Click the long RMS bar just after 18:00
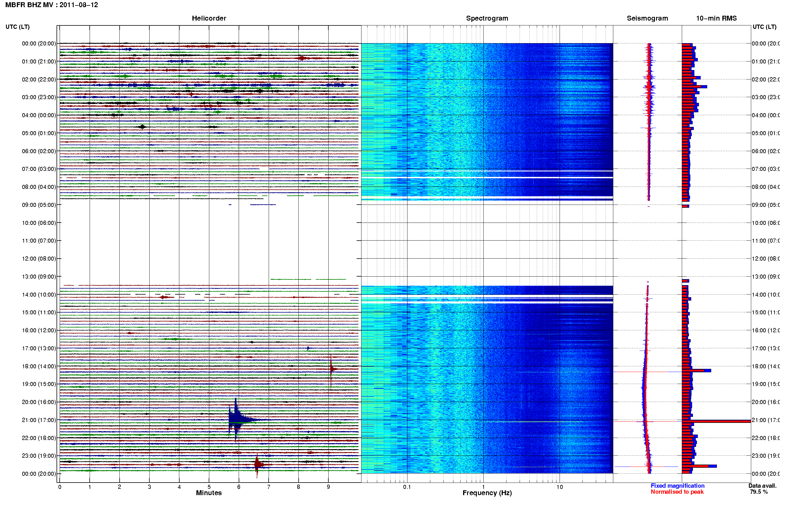812x508 pixels. coord(696,371)
